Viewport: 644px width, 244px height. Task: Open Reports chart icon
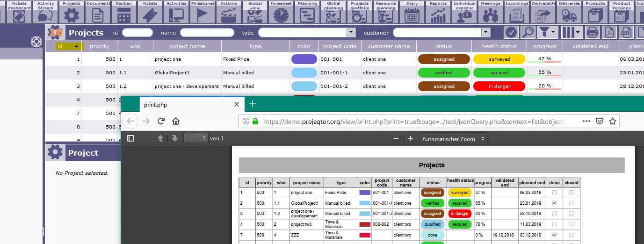point(438,15)
